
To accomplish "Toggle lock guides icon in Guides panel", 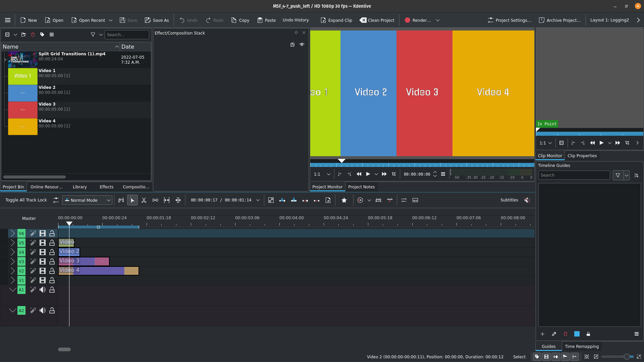I will point(588,334).
